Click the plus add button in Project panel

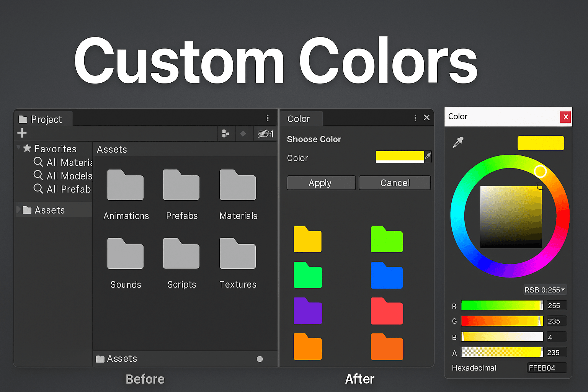click(x=22, y=133)
